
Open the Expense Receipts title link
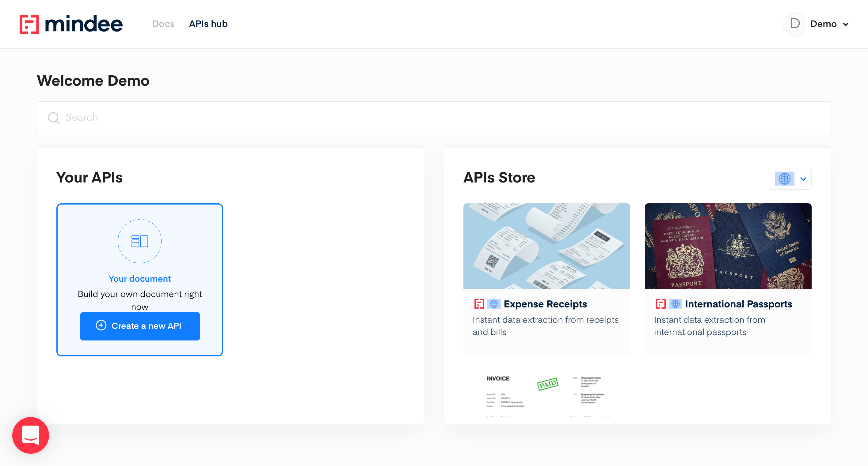[545, 304]
